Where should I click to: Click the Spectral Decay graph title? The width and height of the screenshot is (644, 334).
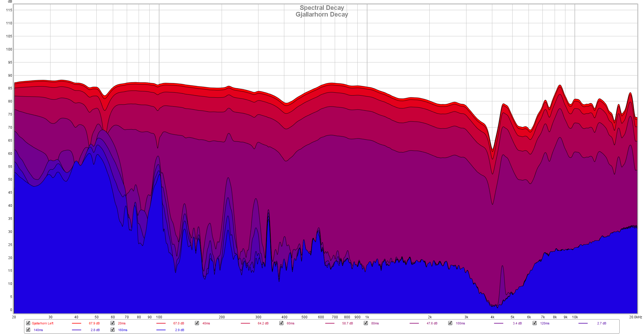tap(322, 8)
